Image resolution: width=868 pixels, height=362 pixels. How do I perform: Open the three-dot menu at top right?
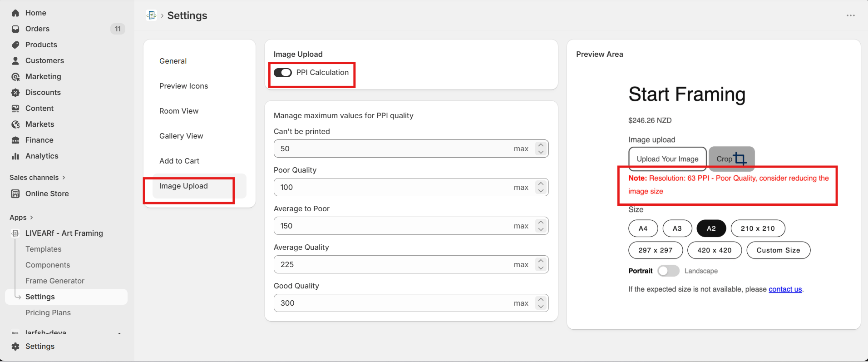[x=851, y=15]
